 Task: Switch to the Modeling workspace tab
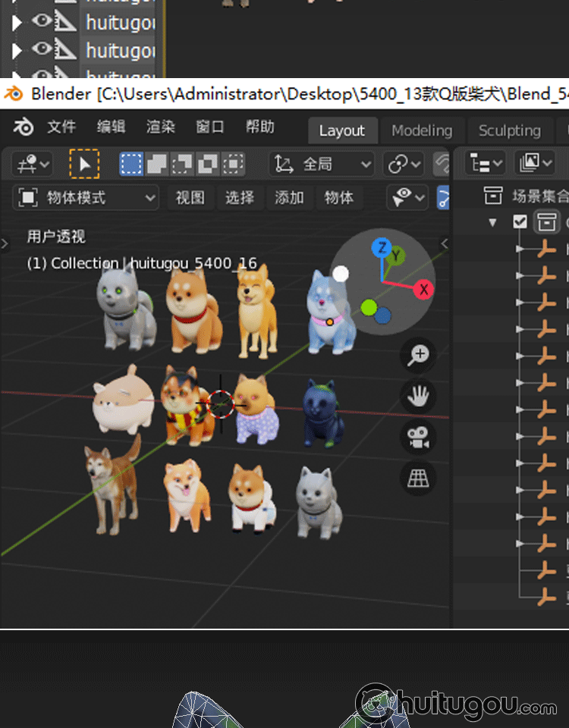(x=421, y=130)
